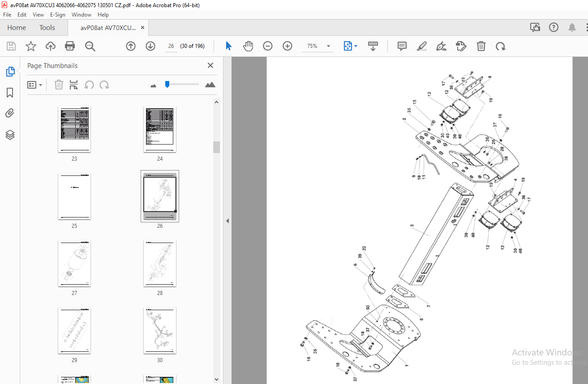The image size is (588, 384).
Task: Select page 25 thumbnail
Action: click(x=74, y=196)
